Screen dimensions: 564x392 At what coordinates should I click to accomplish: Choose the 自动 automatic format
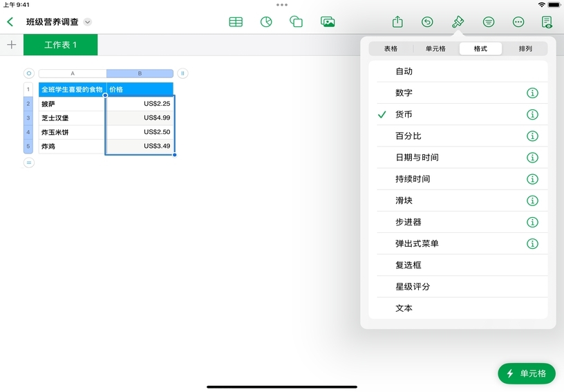[404, 71]
